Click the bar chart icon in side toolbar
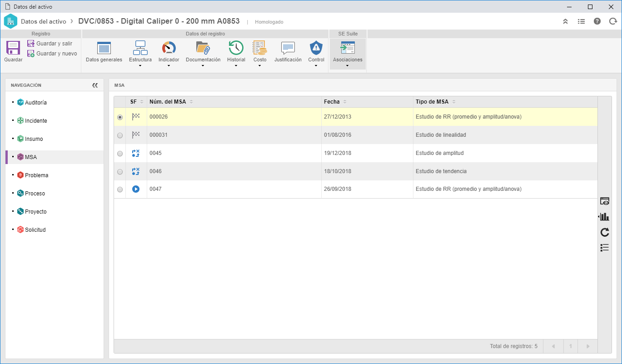622x364 pixels. tap(604, 217)
